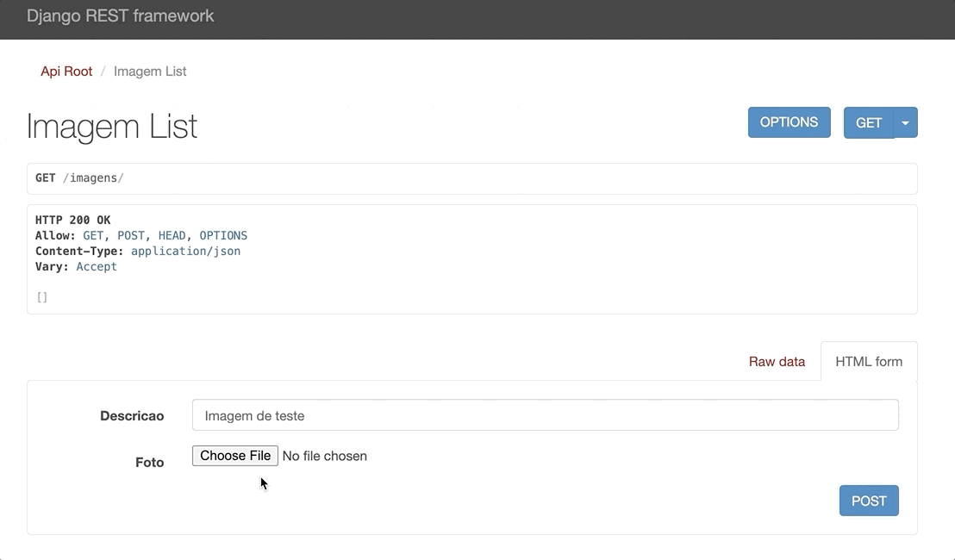955x560 pixels.
Task: Click the Django REST framework navbar title
Action: 121,16
